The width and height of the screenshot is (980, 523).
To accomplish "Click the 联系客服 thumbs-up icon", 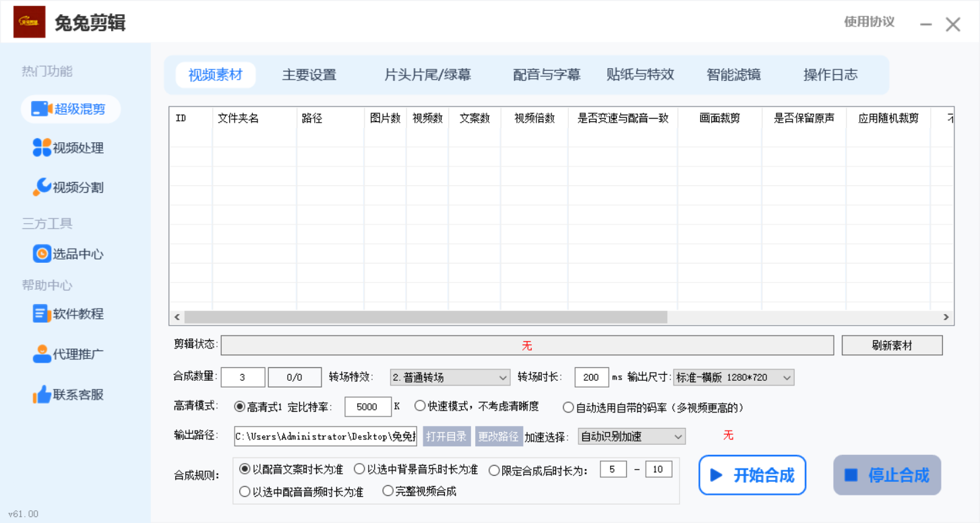I will tap(42, 395).
